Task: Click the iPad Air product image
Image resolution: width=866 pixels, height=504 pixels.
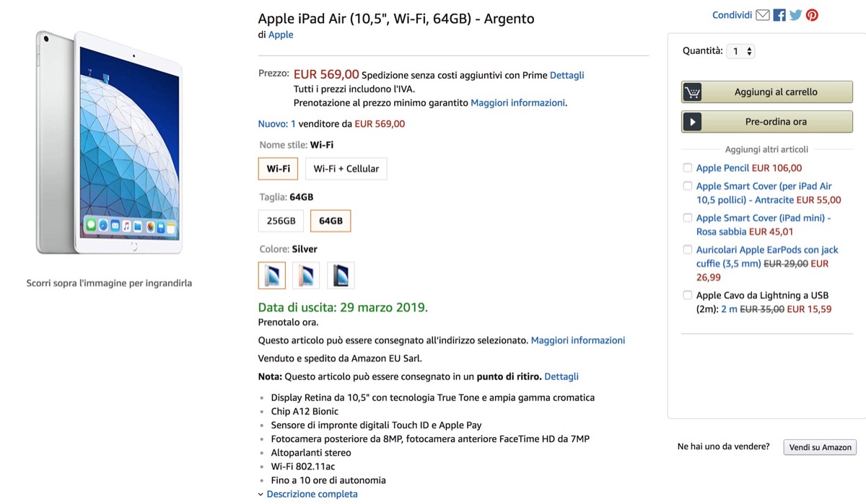Action: pyautogui.click(x=110, y=143)
